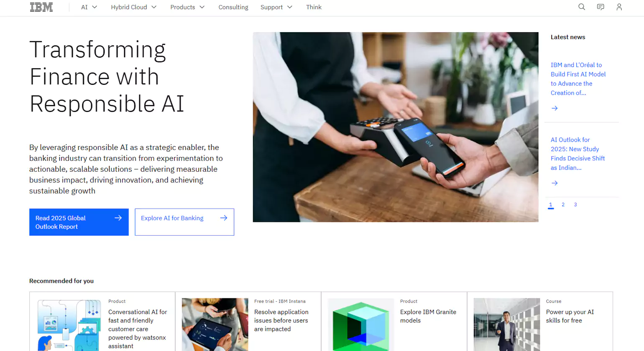The width and height of the screenshot is (644, 351).
Task: Click the user profile icon
Action: pos(619,7)
